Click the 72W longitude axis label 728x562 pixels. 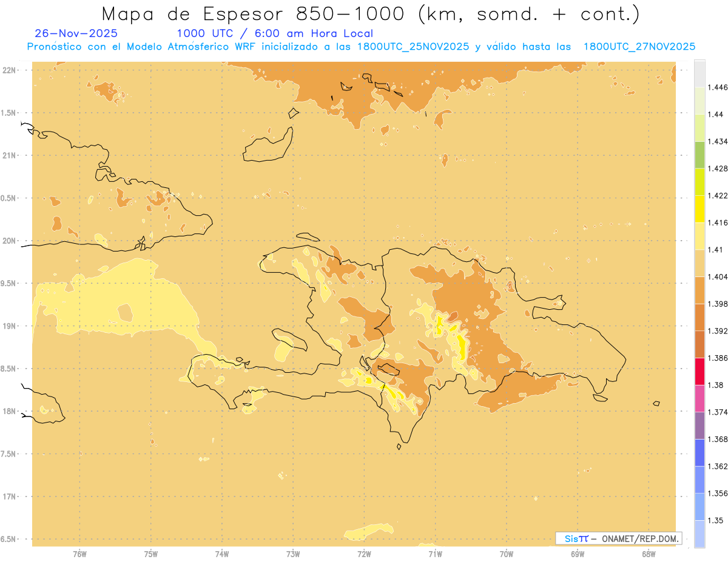pyautogui.click(x=364, y=554)
